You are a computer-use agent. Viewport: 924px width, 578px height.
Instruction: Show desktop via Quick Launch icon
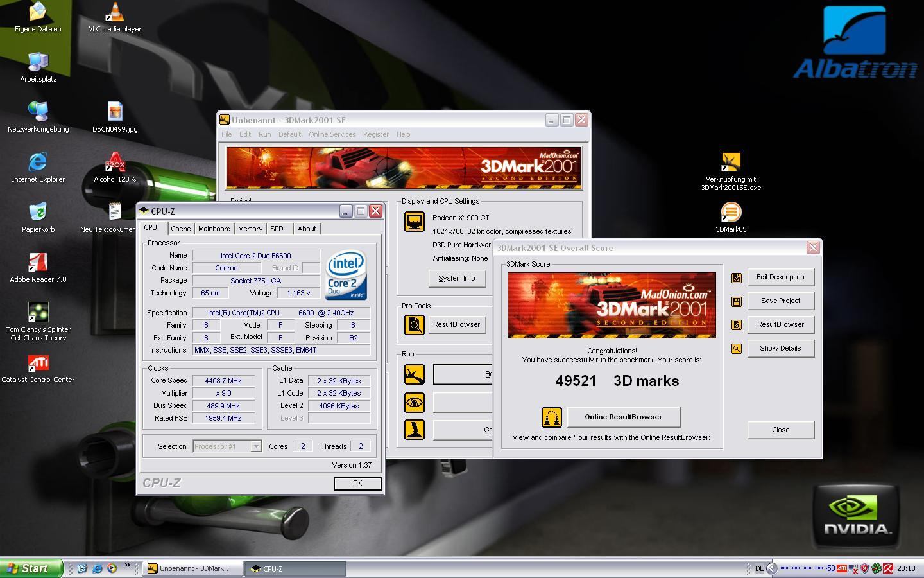(x=83, y=568)
